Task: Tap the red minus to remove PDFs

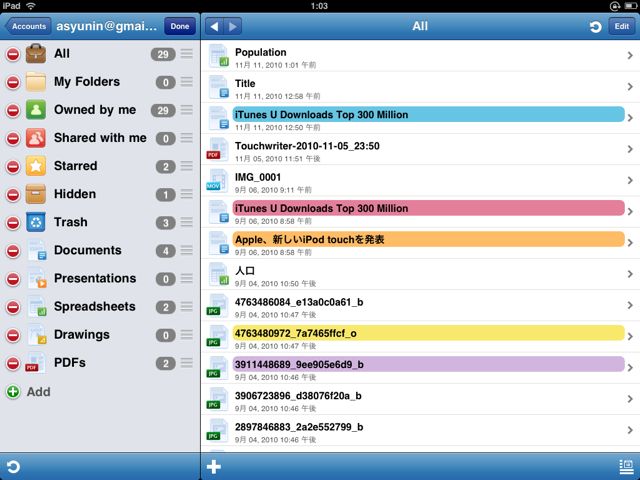Action: coord(13,363)
